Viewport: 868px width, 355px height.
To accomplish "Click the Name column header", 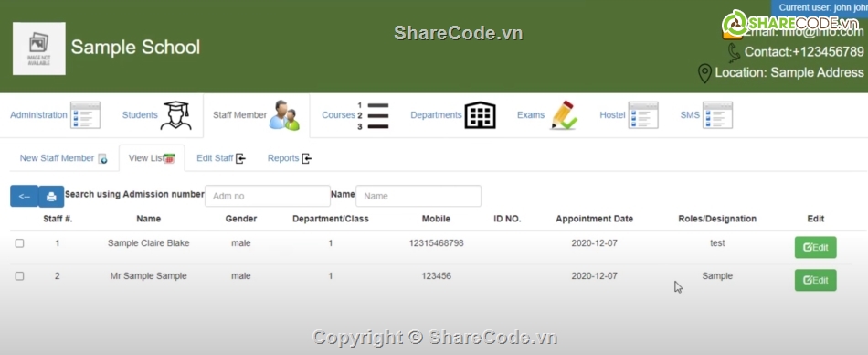I will [x=148, y=219].
